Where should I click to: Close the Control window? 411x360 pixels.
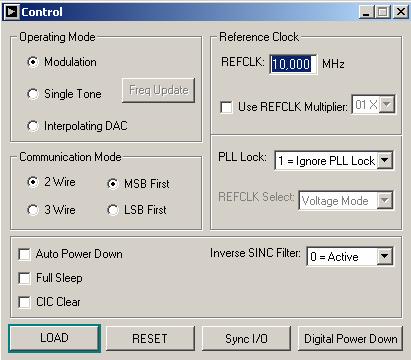[x=401, y=12]
